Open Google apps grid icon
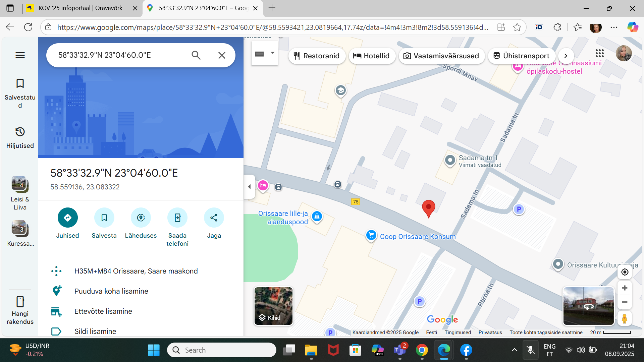This screenshot has width=644, height=362. tap(599, 53)
